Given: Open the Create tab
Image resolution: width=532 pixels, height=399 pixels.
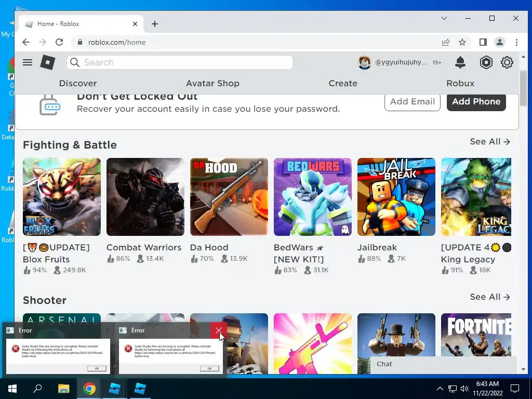Looking at the screenshot, I should pyautogui.click(x=343, y=83).
